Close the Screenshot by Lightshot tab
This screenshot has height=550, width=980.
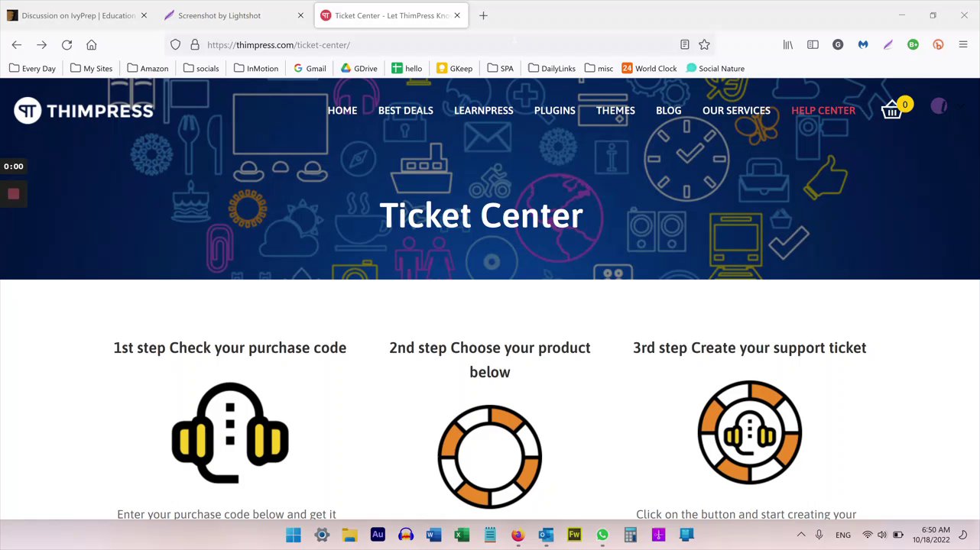(x=300, y=15)
